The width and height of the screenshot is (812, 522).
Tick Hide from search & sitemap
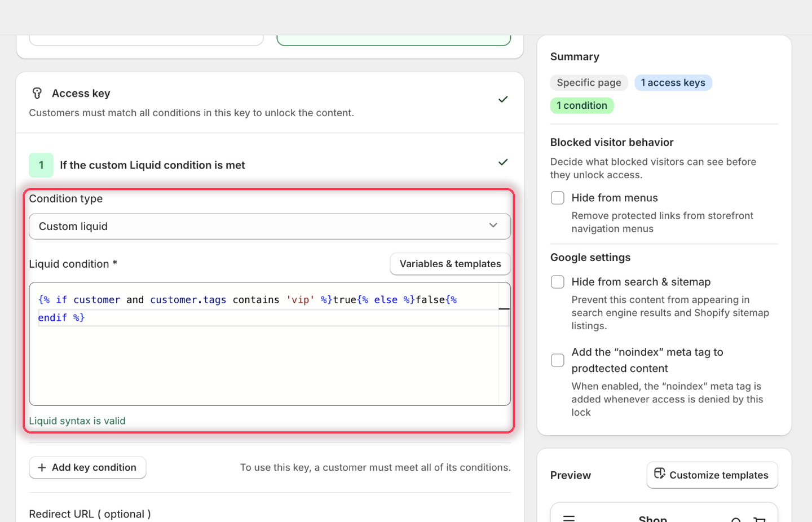(558, 282)
